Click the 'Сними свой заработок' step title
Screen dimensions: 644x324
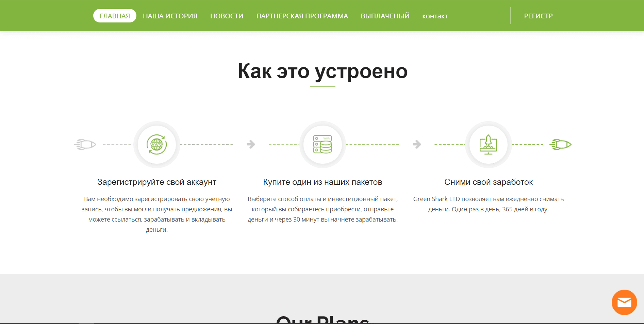click(488, 182)
